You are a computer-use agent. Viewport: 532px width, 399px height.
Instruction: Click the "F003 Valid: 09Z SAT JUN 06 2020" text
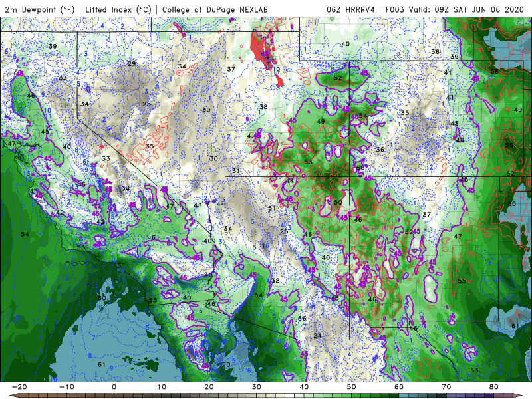pos(455,9)
